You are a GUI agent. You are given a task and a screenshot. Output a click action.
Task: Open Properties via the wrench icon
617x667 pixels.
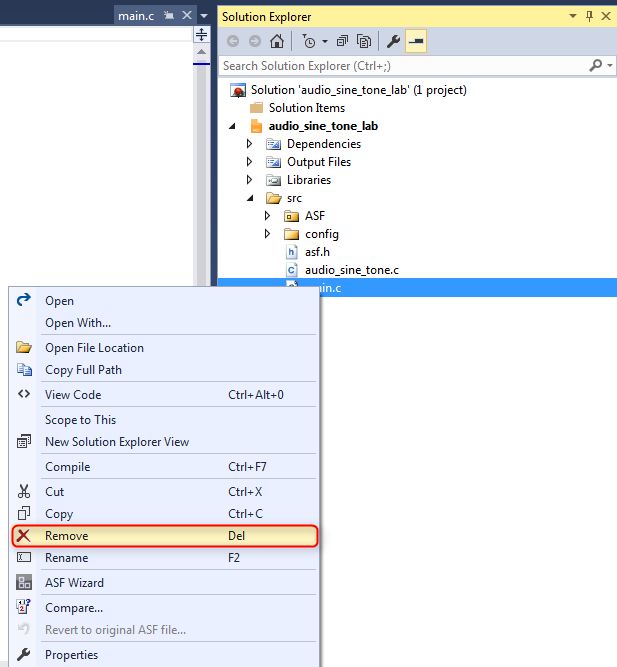[x=393, y=42]
